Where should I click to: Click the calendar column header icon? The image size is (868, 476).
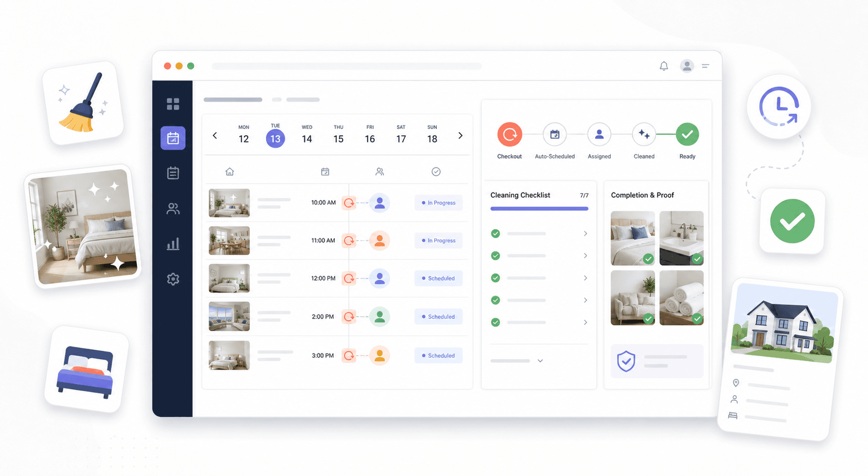click(x=325, y=172)
